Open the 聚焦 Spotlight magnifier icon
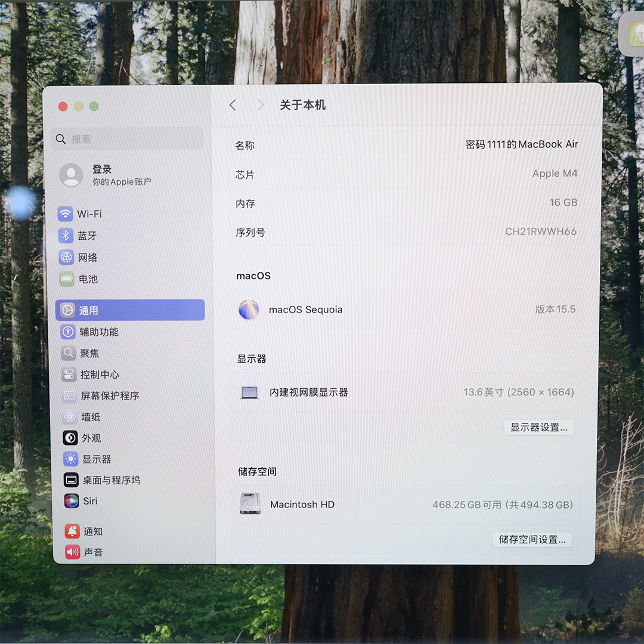This screenshot has width=644, height=644. click(69, 354)
